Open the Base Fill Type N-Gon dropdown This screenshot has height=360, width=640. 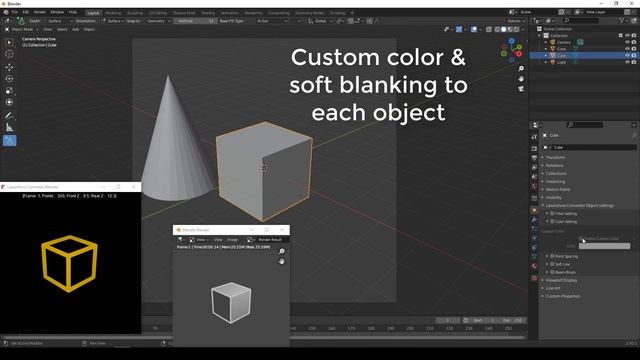point(272,21)
